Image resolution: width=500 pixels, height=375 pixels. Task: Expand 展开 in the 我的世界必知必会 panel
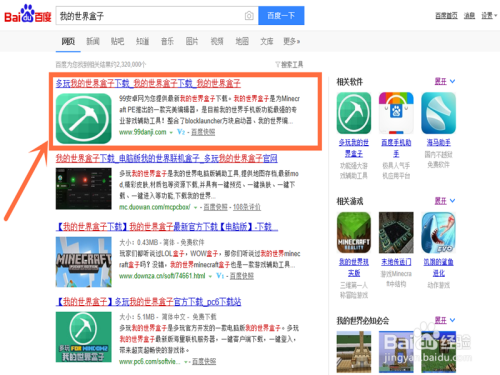tap(445, 320)
